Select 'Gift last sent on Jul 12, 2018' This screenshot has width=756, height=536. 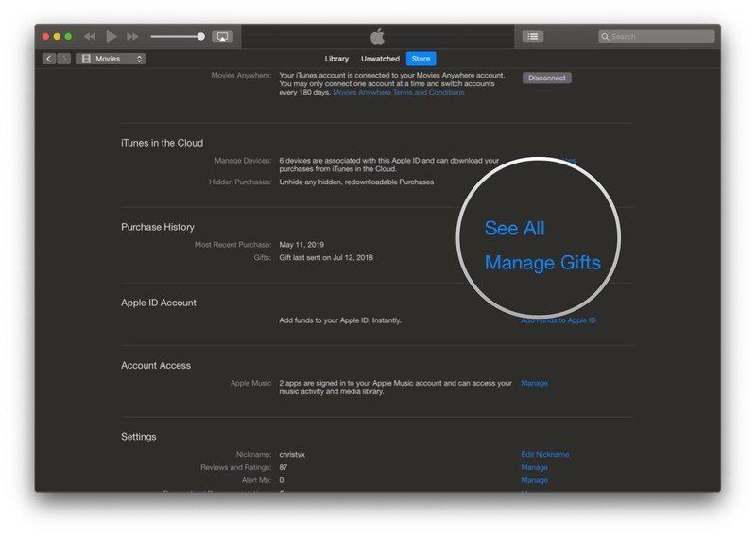click(x=326, y=258)
